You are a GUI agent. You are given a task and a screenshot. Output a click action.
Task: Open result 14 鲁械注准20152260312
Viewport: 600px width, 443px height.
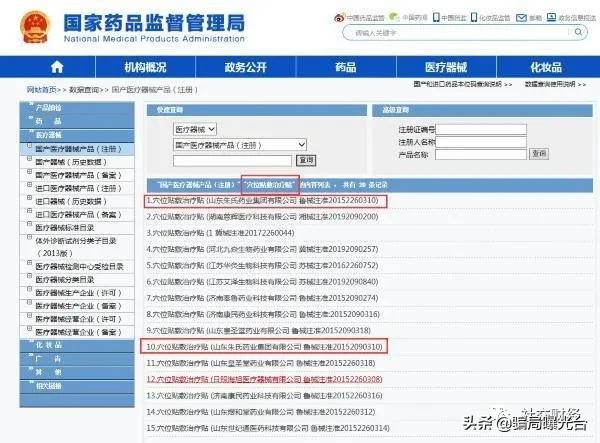[261, 412]
